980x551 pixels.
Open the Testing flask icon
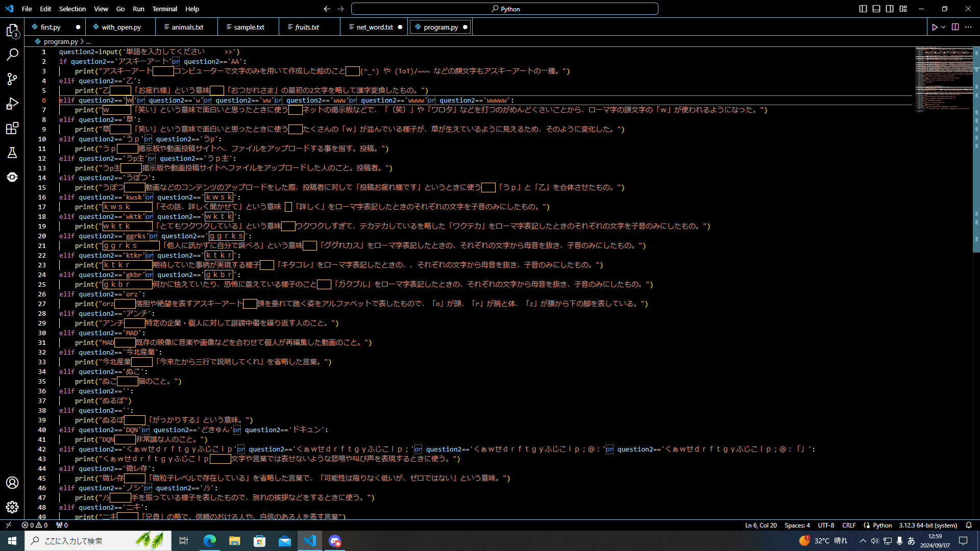pyautogui.click(x=12, y=153)
